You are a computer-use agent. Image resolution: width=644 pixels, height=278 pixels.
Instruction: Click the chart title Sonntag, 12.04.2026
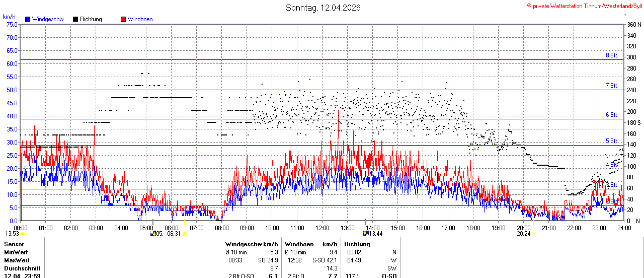tap(323, 8)
